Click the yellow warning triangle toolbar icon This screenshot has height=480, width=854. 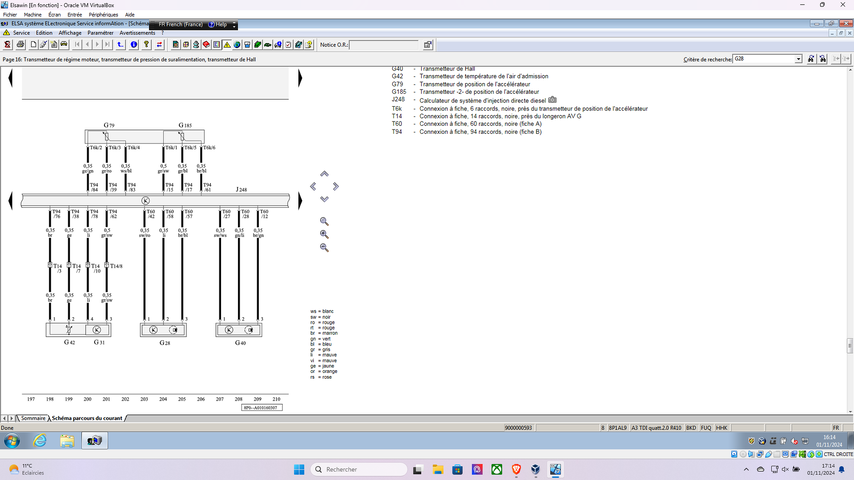227,45
